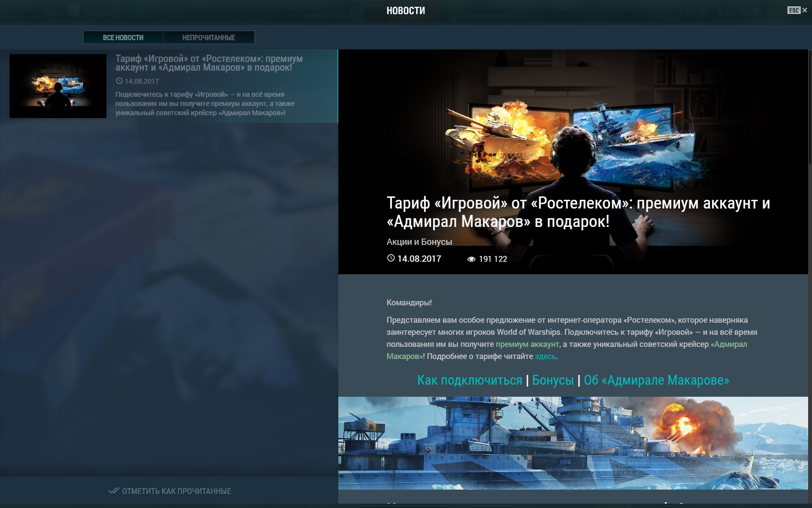812x508 pixels.
Task: Click the article header date 14.08.2017
Action: (419, 259)
